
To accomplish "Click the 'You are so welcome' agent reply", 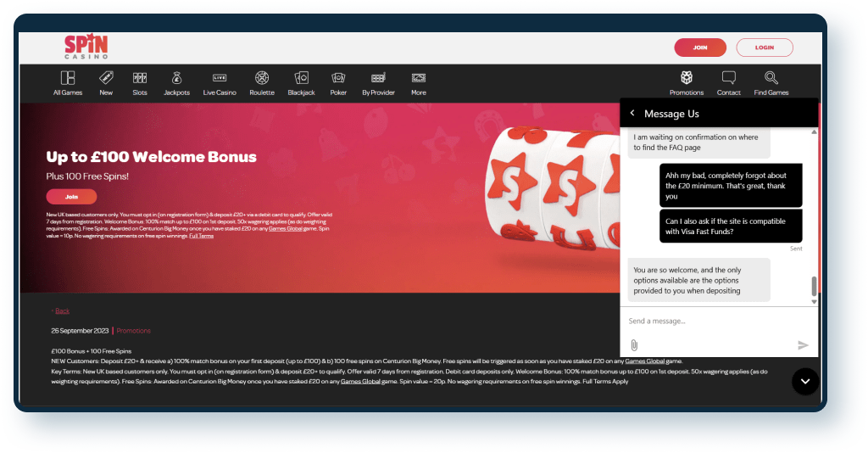I will click(698, 280).
